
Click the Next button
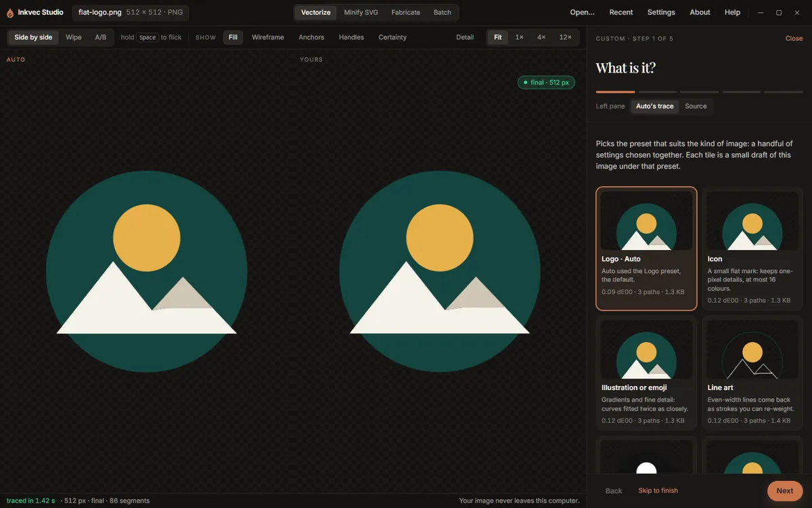tap(785, 490)
